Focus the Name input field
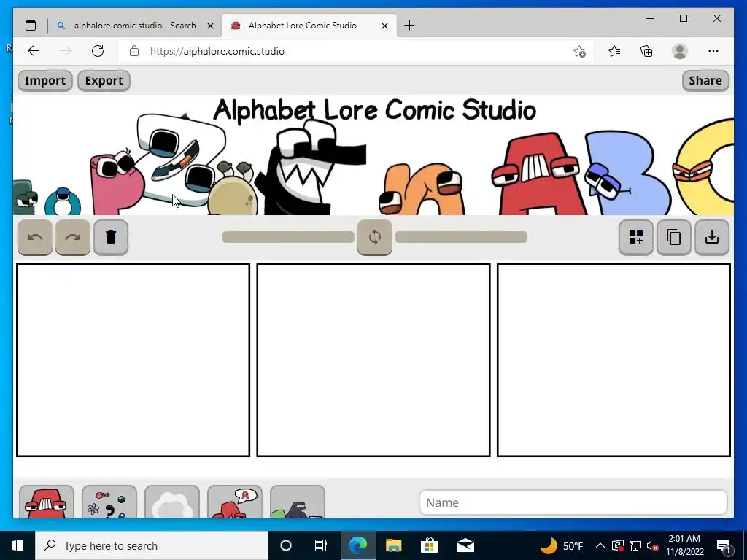This screenshot has width=747, height=560. coord(573,503)
